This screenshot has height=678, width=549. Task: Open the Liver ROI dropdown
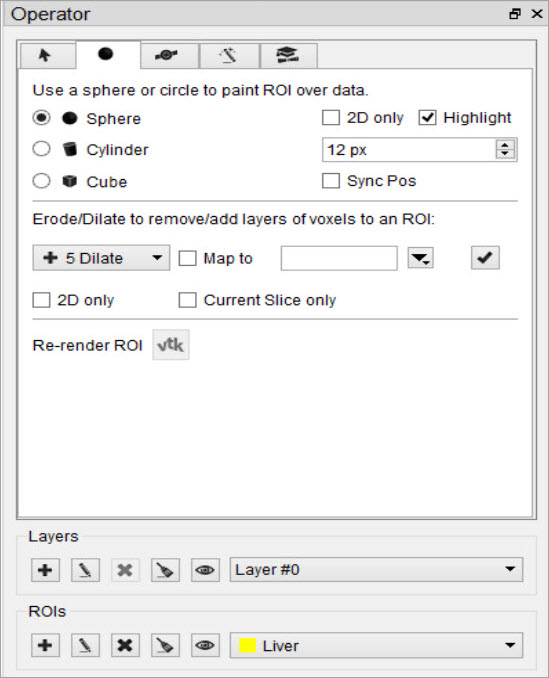376,645
